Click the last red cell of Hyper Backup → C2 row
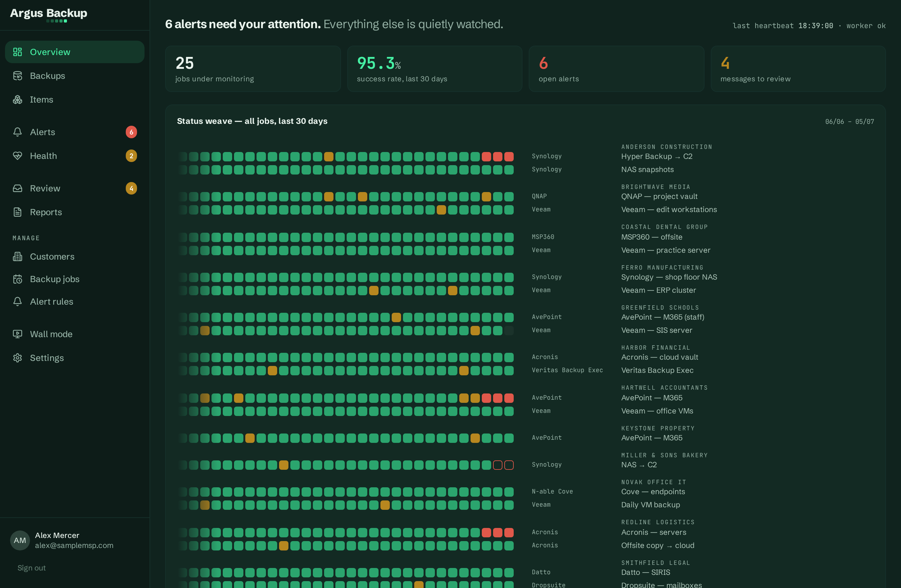The image size is (901, 588). [x=509, y=157]
